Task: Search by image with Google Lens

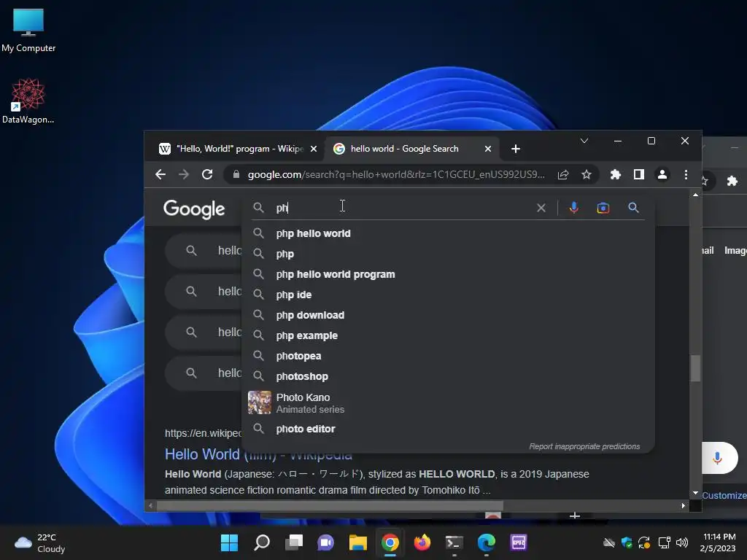Action: tap(603, 208)
